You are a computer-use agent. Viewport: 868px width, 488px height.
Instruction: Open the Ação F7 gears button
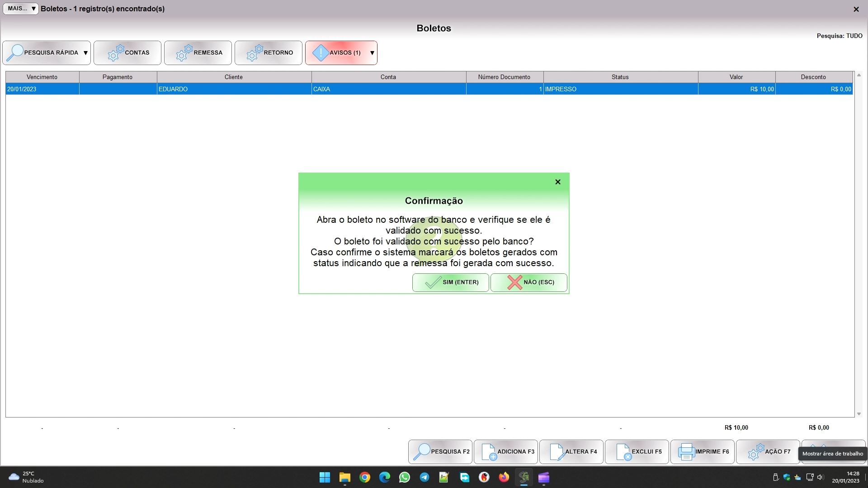(x=755, y=451)
